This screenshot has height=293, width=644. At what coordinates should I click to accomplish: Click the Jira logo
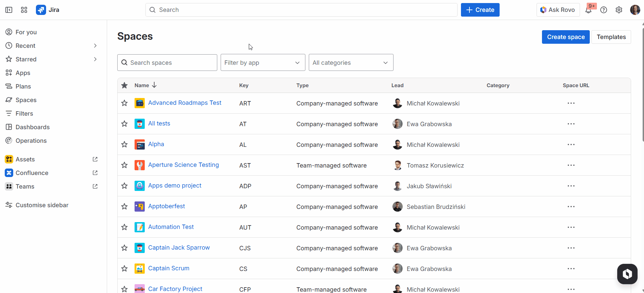point(47,10)
